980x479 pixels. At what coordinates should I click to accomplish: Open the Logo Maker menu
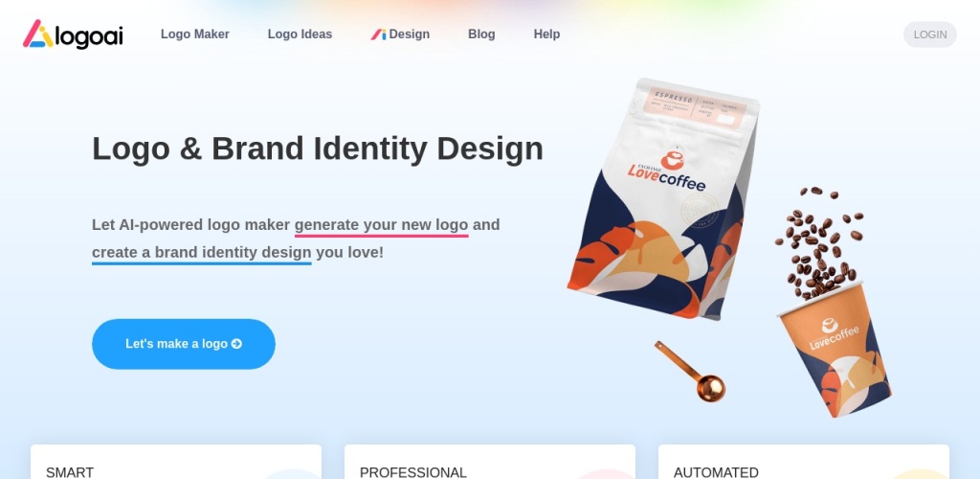click(195, 34)
